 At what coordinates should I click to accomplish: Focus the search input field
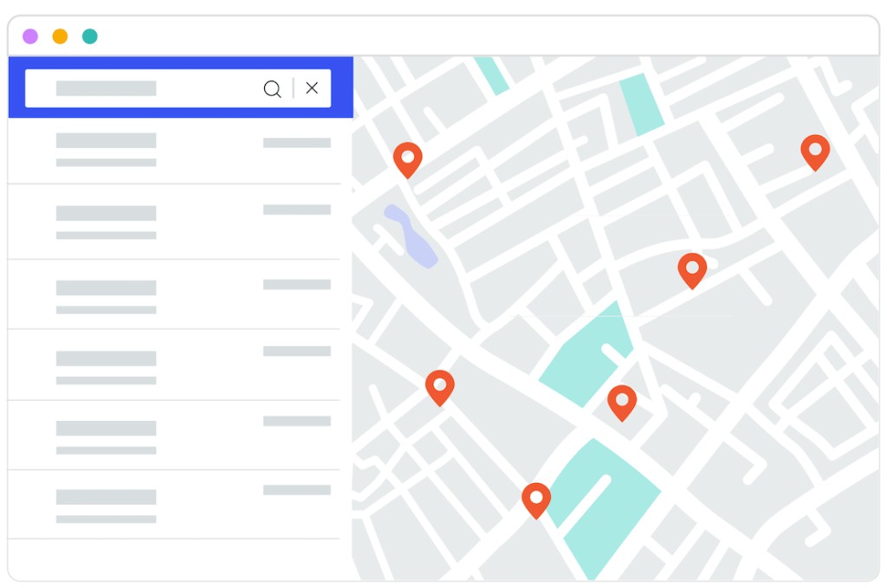178,88
